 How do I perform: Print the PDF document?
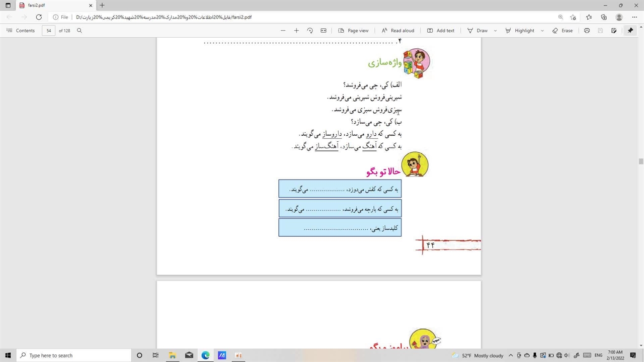point(587,31)
